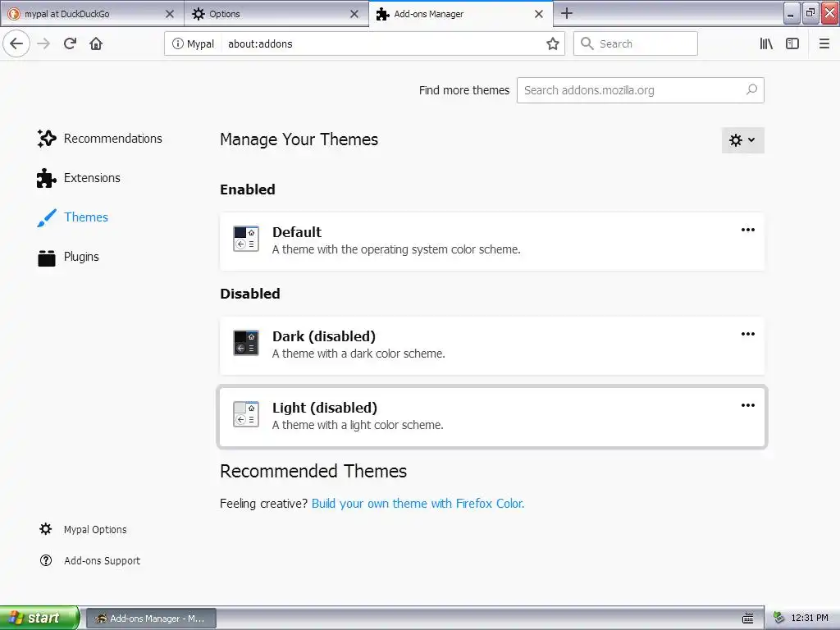Viewport: 840px width, 630px height.
Task: Open more options for Light theme
Action: point(748,405)
